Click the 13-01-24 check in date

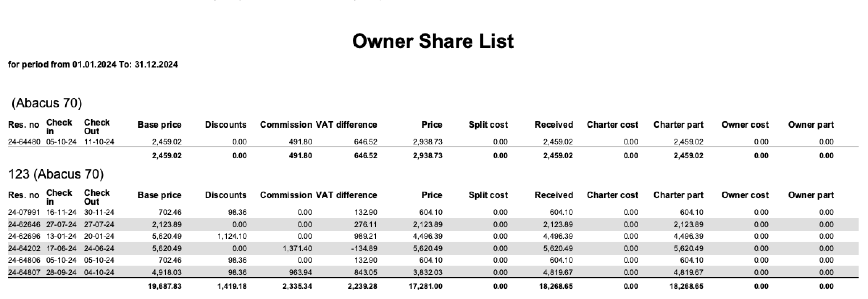tap(61, 236)
